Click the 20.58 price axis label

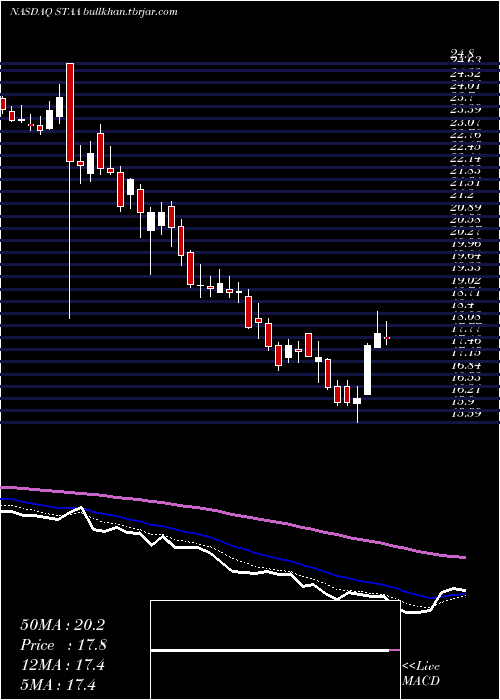pyautogui.click(x=465, y=219)
